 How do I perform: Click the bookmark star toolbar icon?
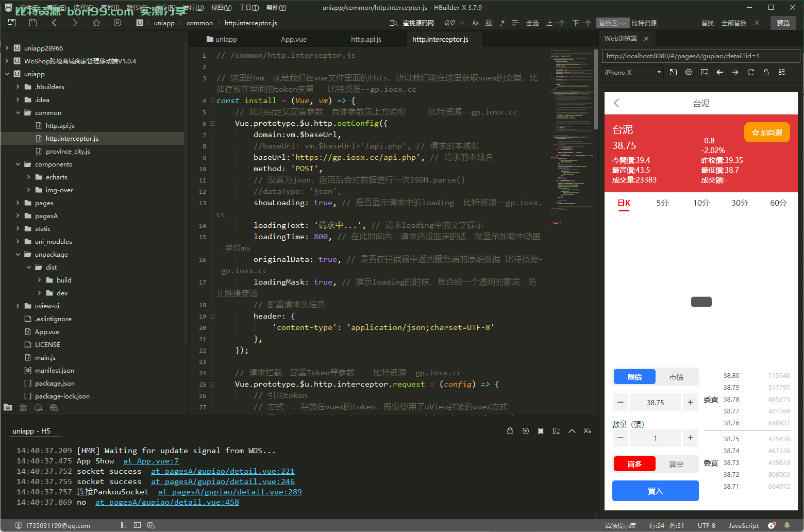click(x=96, y=23)
